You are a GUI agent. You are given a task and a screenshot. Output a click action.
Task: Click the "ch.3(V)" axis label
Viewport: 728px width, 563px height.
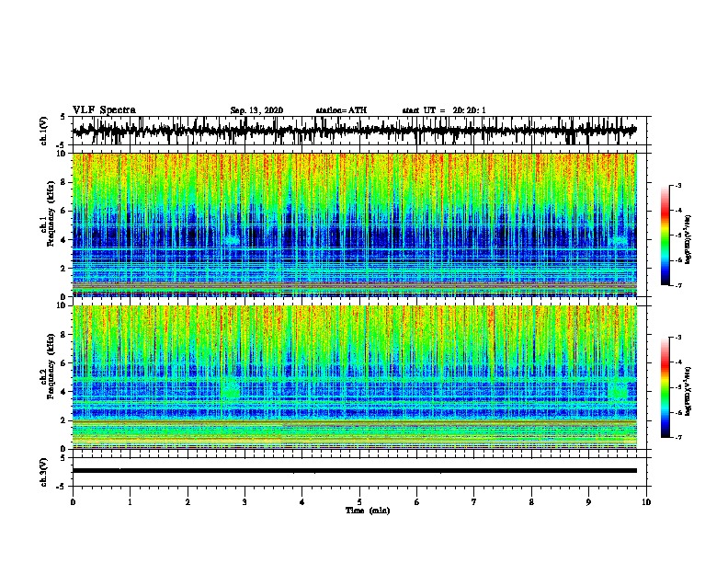pyautogui.click(x=43, y=473)
